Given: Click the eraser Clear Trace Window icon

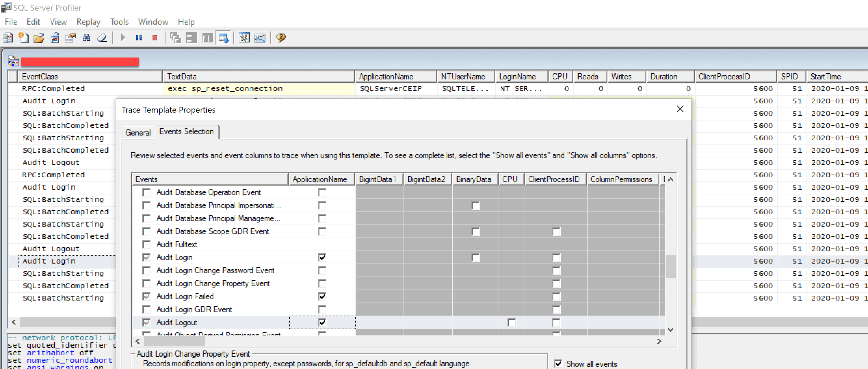Looking at the screenshot, I should coord(102,38).
